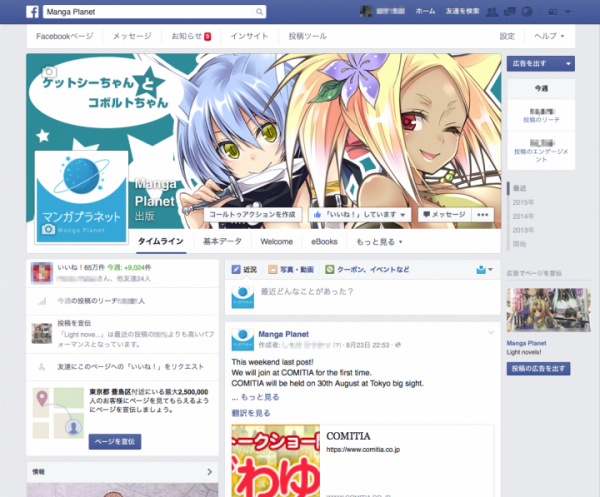Expand the ヘルプ dropdown

(549, 36)
